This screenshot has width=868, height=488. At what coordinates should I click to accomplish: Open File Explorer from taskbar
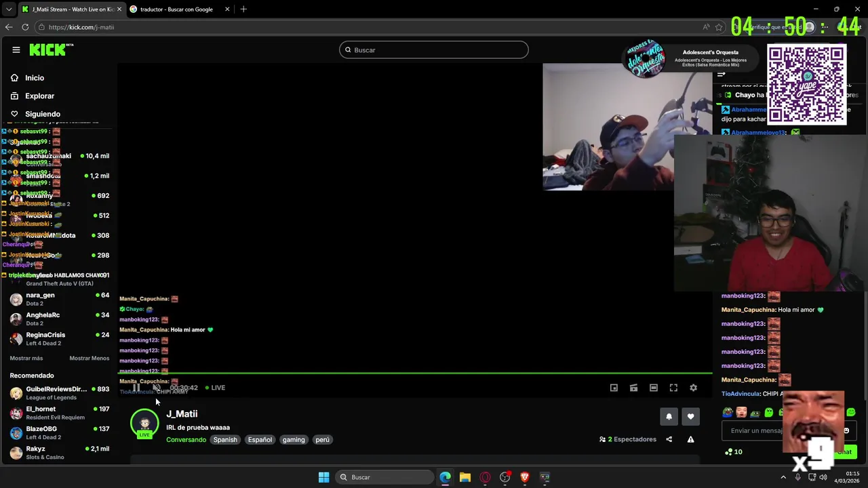click(x=465, y=477)
